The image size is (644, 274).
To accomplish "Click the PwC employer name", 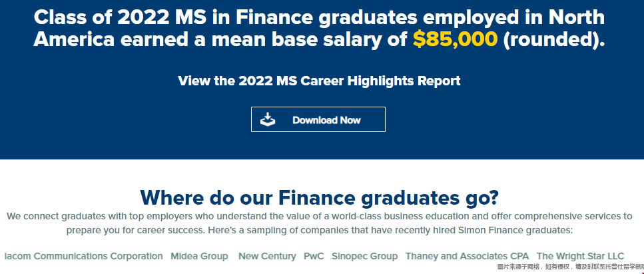I will [x=314, y=256].
